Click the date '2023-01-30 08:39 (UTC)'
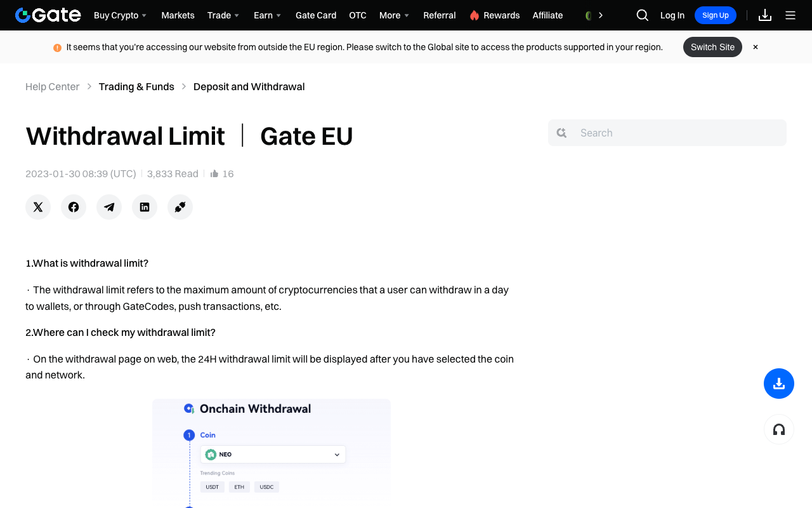812x508 pixels. coord(81,173)
